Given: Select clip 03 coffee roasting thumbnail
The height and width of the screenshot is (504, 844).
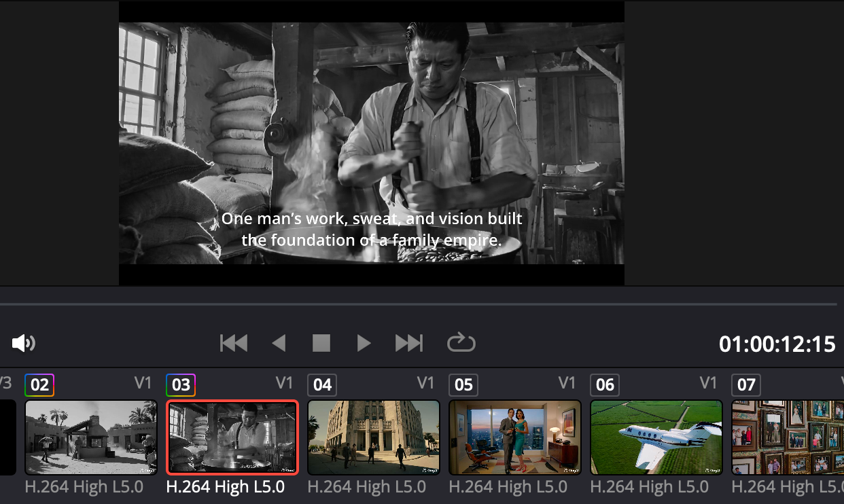Looking at the screenshot, I should tap(232, 437).
